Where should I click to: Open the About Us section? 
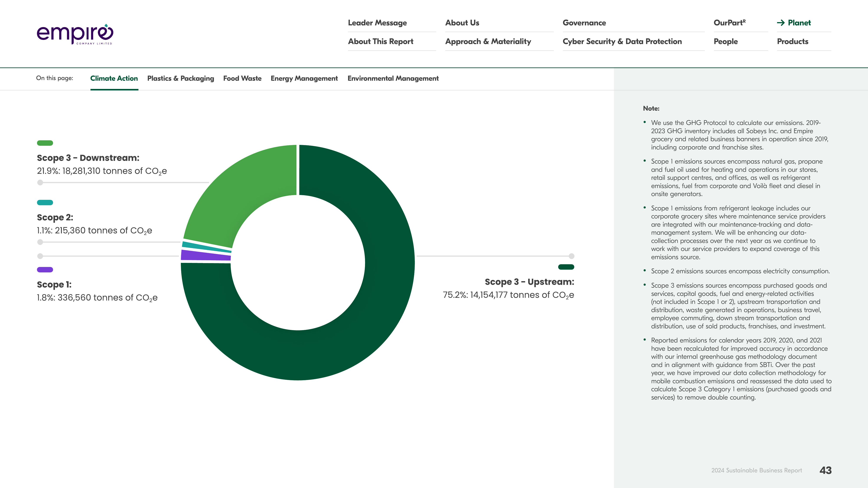point(462,23)
